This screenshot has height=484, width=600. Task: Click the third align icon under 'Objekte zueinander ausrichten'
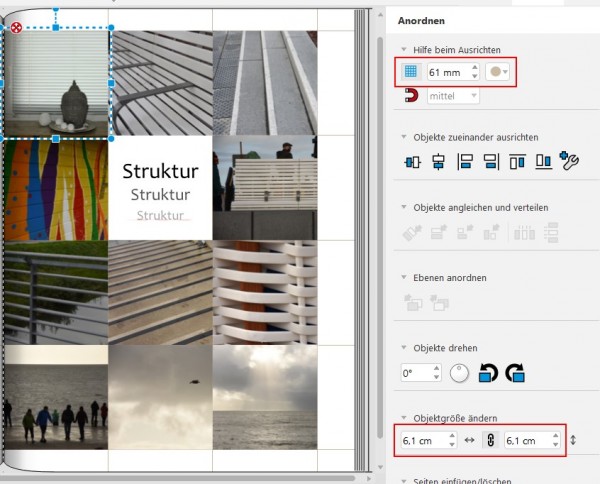pos(464,161)
